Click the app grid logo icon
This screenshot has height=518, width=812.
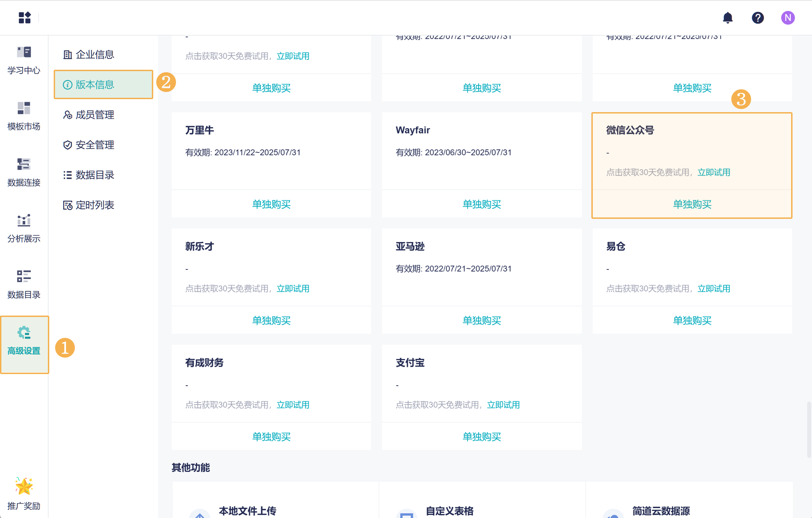click(25, 17)
